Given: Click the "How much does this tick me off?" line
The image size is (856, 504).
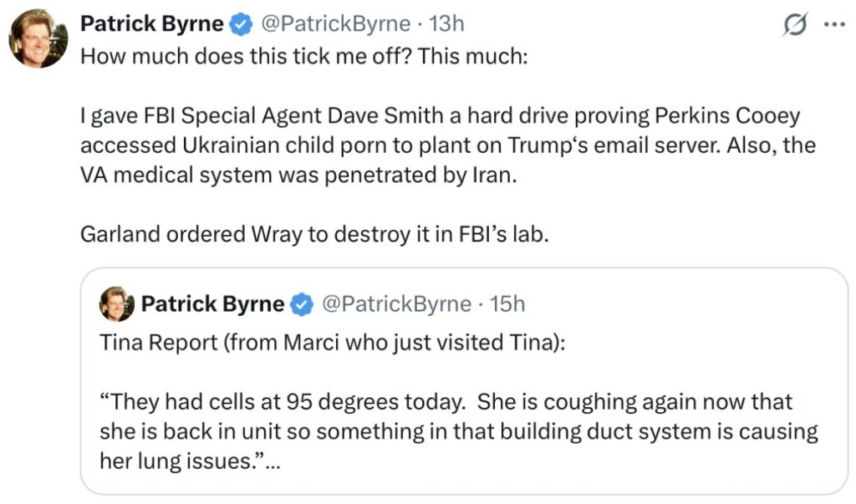Looking at the screenshot, I should pyautogui.click(x=303, y=59).
